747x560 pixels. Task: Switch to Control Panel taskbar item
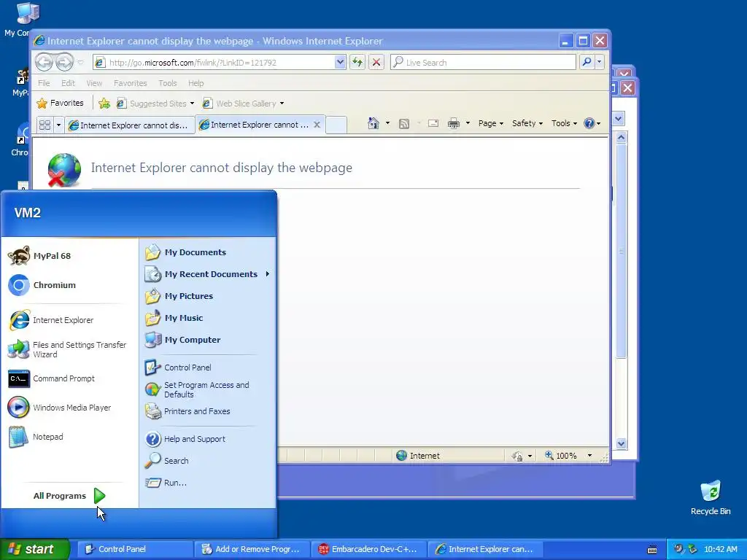(135, 549)
